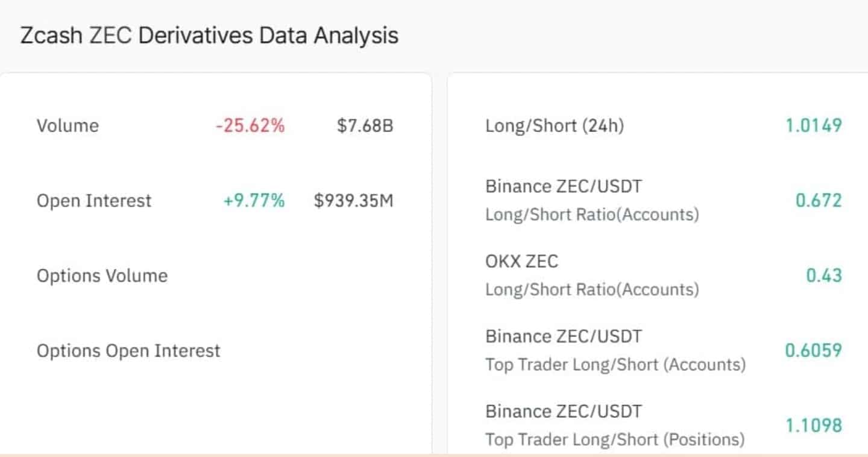This screenshot has width=868, height=457.
Task: Click the Long/Short Ratio(Accounts) text under OKX ZEC
Action: pos(592,290)
